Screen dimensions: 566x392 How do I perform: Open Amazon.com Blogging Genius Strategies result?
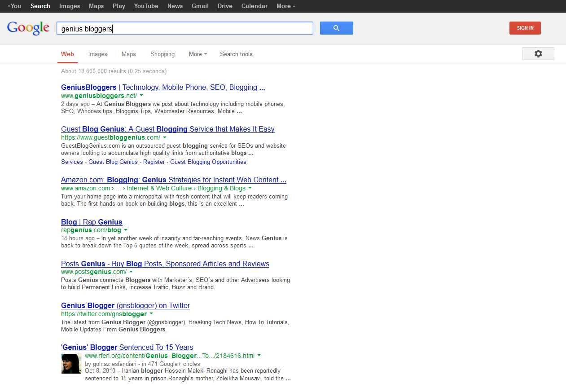174,180
